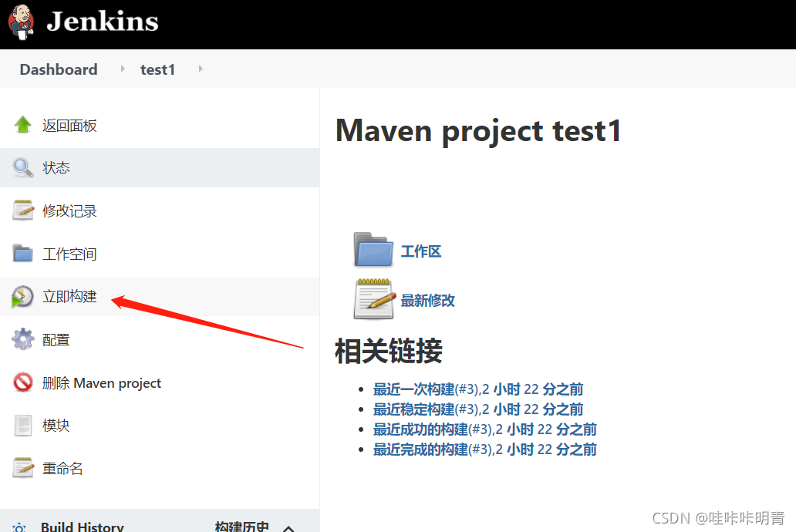Viewport: 796px width, 532px height.
Task: Click the gear icon beside 配置
Action: [x=23, y=339]
